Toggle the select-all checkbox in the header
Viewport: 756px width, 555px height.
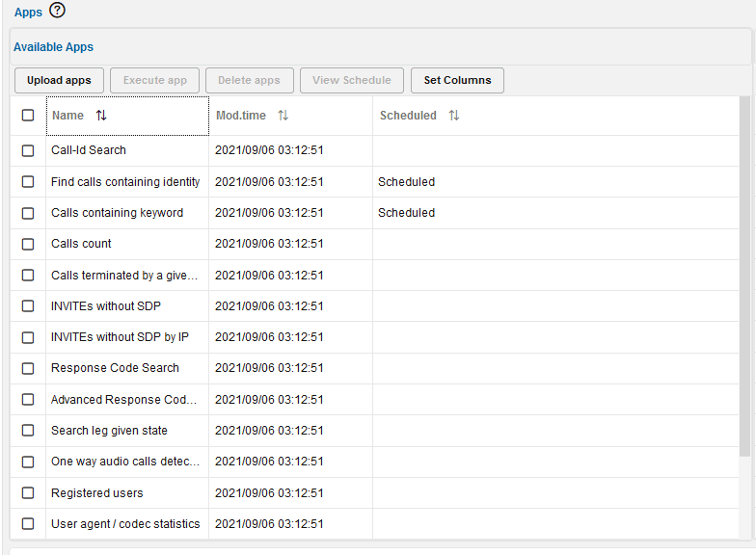point(28,116)
